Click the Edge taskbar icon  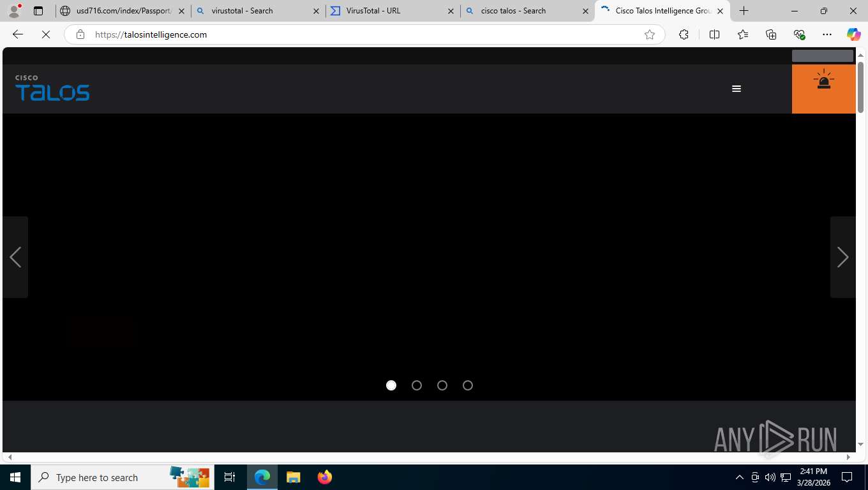pyautogui.click(x=262, y=477)
